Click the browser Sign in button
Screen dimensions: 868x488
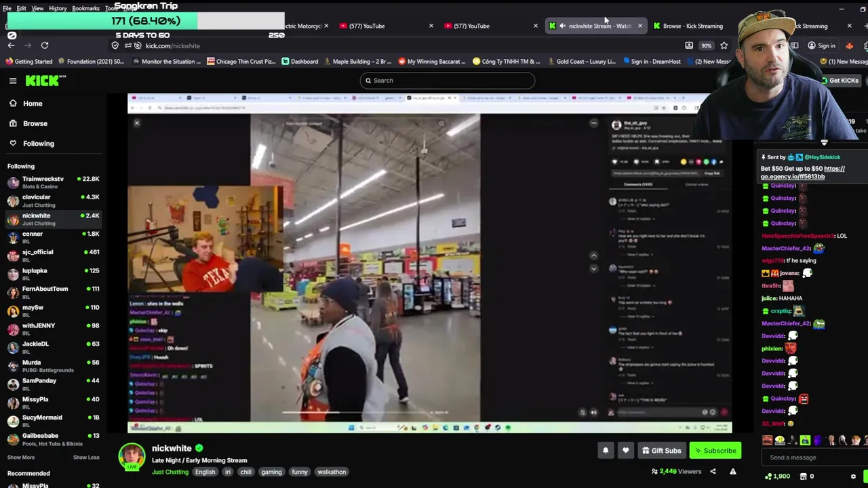[821, 45]
